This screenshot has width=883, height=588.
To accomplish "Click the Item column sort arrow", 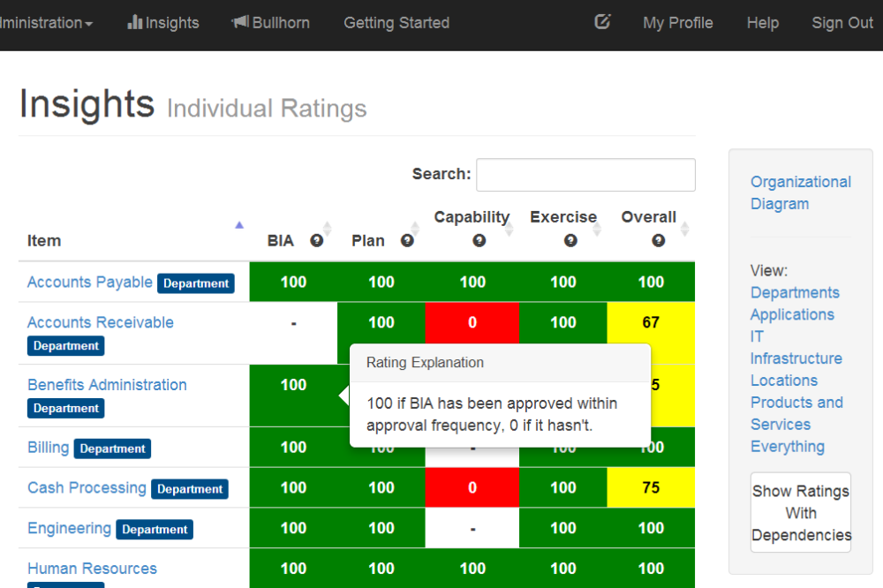I will click(x=239, y=227).
